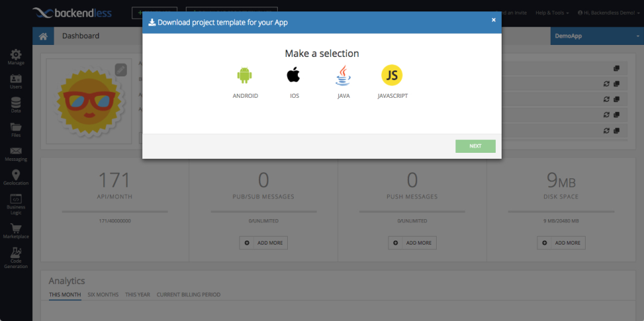Open the Marketplace section

[x=16, y=230]
